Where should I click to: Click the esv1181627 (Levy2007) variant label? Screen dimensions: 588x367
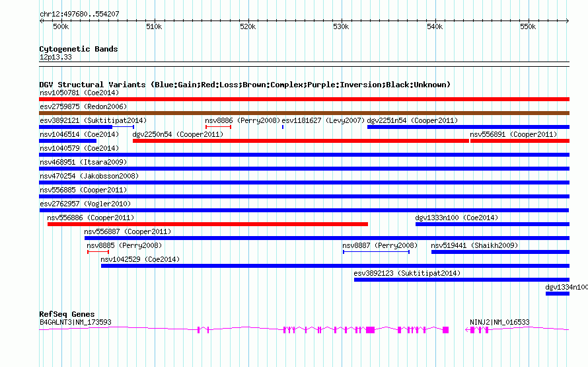(323, 120)
